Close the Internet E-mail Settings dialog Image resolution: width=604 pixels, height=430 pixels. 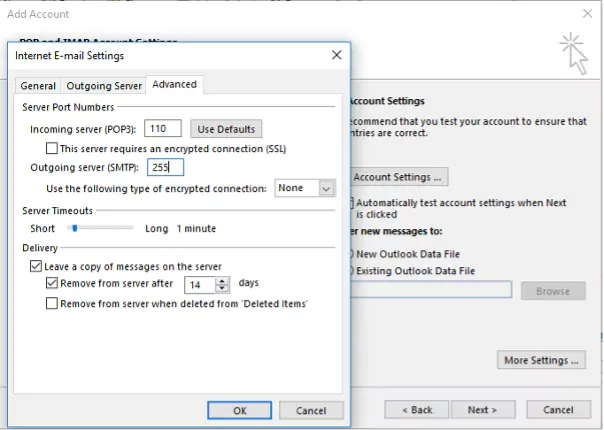pos(336,55)
